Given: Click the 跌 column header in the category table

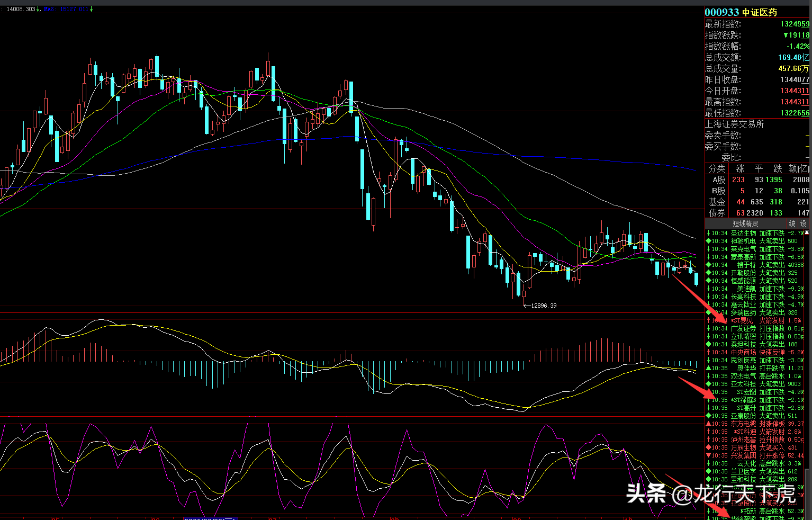Looking at the screenshot, I should (778, 168).
